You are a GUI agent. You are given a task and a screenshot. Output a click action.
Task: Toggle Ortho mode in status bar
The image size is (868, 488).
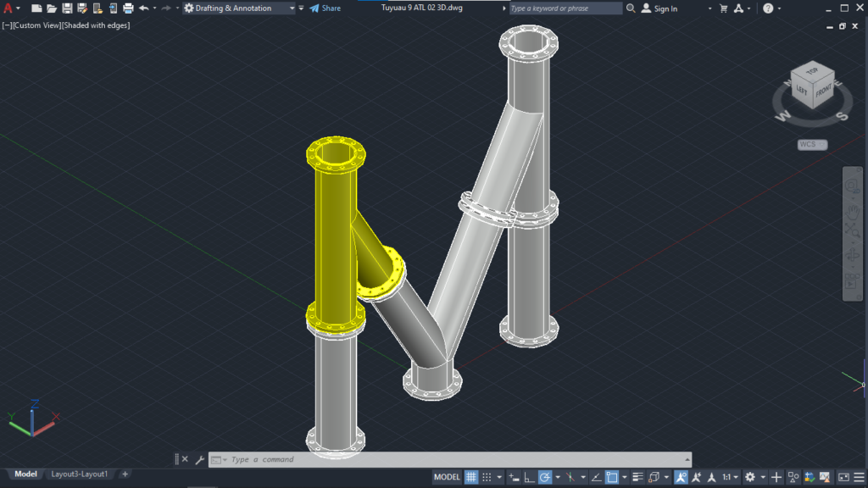(529, 477)
